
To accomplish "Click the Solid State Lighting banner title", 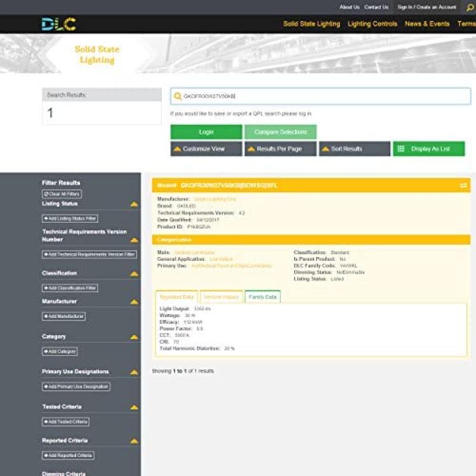I will coord(97,55).
